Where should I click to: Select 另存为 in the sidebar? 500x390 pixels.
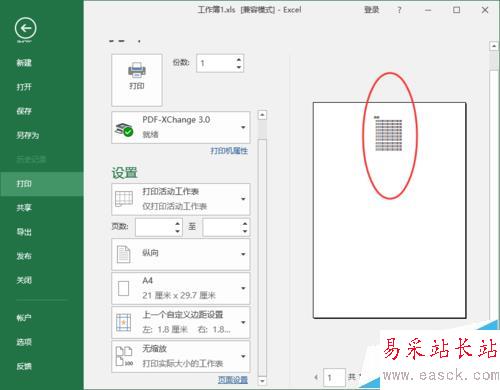pyautogui.click(x=28, y=135)
